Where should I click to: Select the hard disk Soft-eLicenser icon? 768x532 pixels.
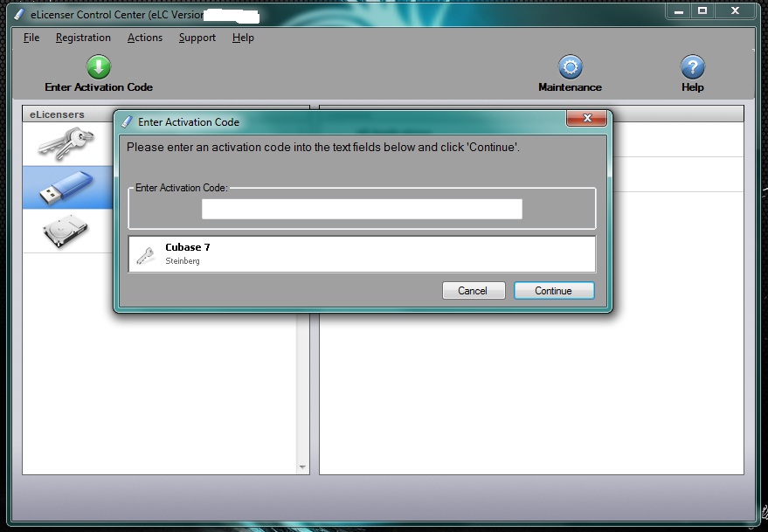[x=66, y=231]
